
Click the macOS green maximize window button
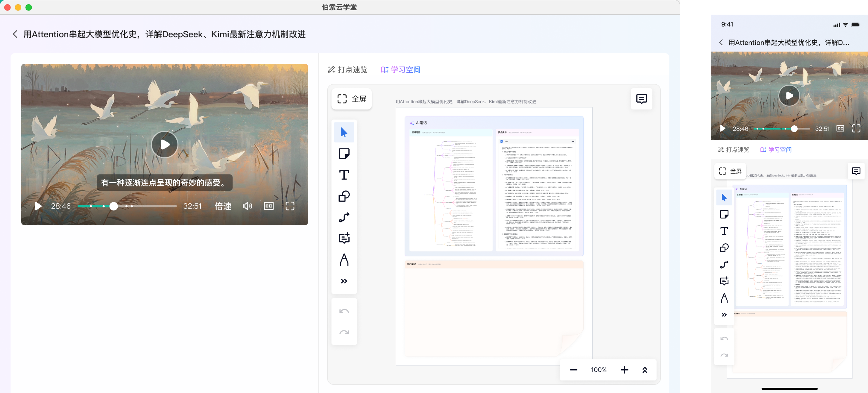tap(29, 7)
